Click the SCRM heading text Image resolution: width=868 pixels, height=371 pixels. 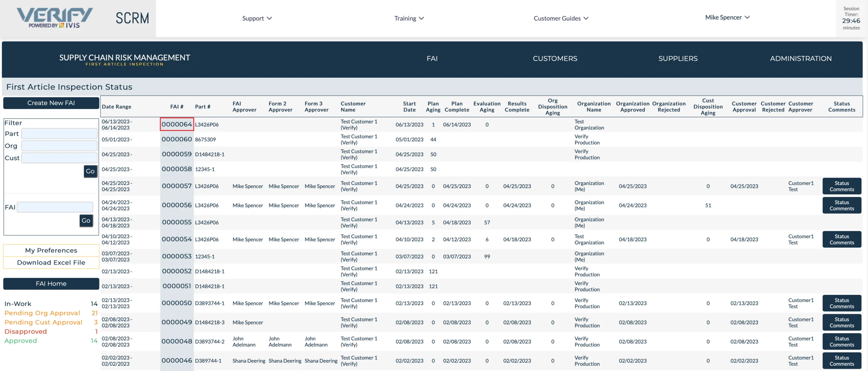132,18
